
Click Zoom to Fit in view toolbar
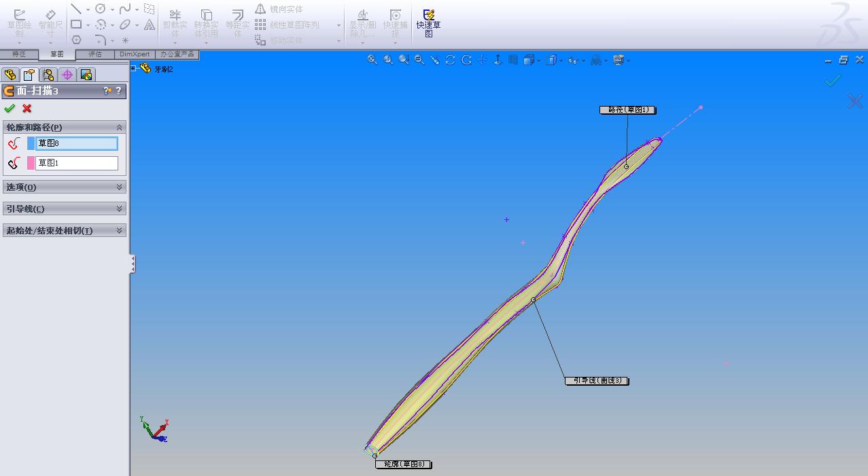coord(372,60)
